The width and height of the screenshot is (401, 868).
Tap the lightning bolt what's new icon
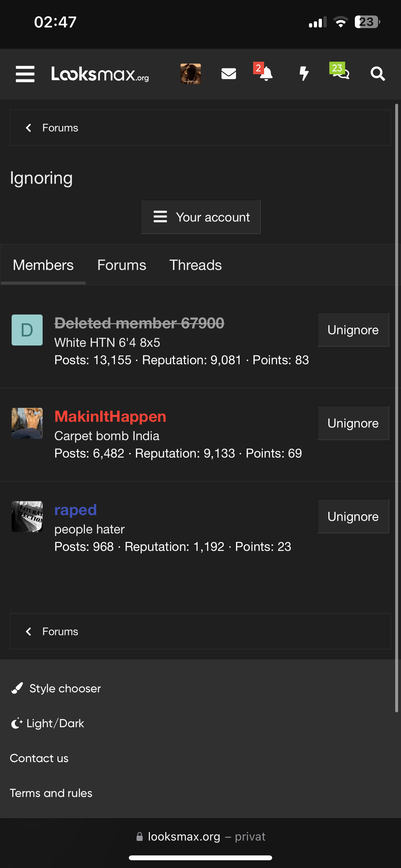[304, 73]
